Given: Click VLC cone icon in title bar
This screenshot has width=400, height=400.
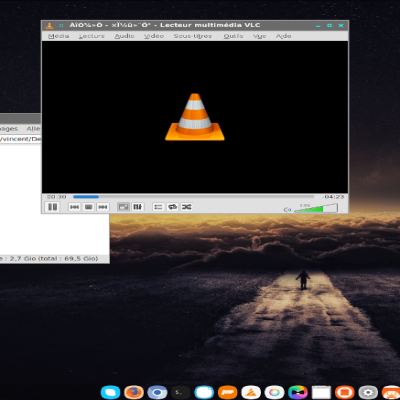Looking at the screenshot, I should 49,25.
